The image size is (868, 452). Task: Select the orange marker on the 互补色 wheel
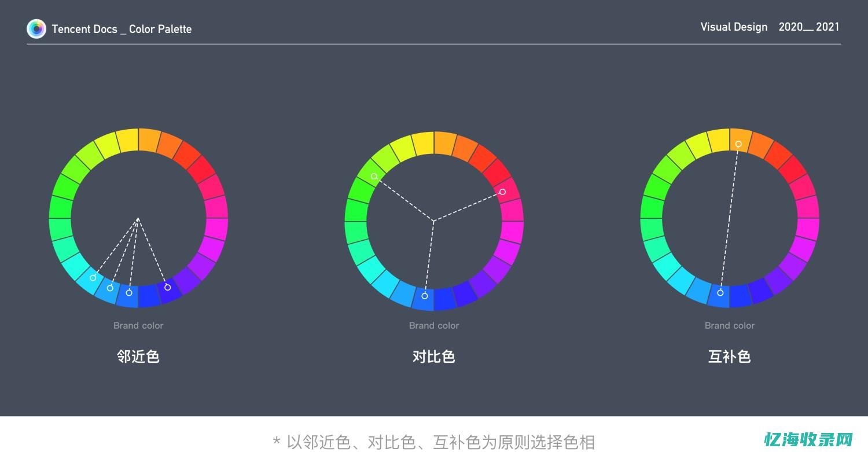pyautogui.click(x=738, y=144)
